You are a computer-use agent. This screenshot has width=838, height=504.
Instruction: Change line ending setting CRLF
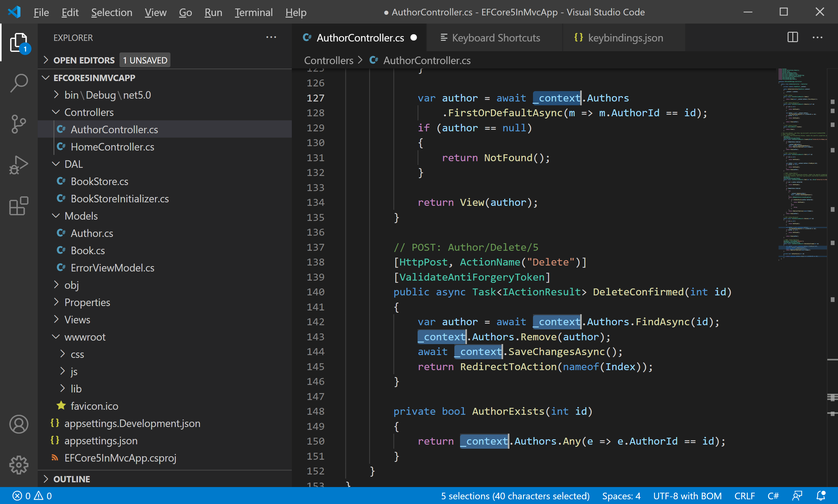click(744, 496)
